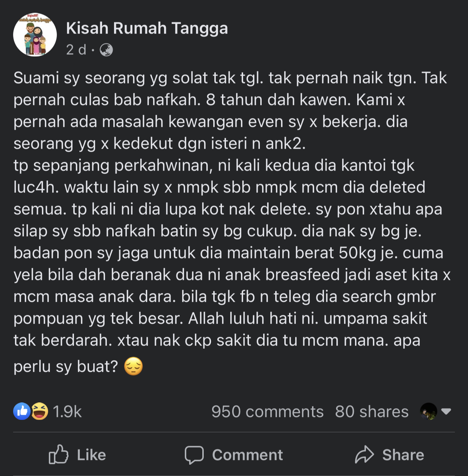View the 80 shares list
The width and height of the screenshot is (468, 476).
coord(372,411)
